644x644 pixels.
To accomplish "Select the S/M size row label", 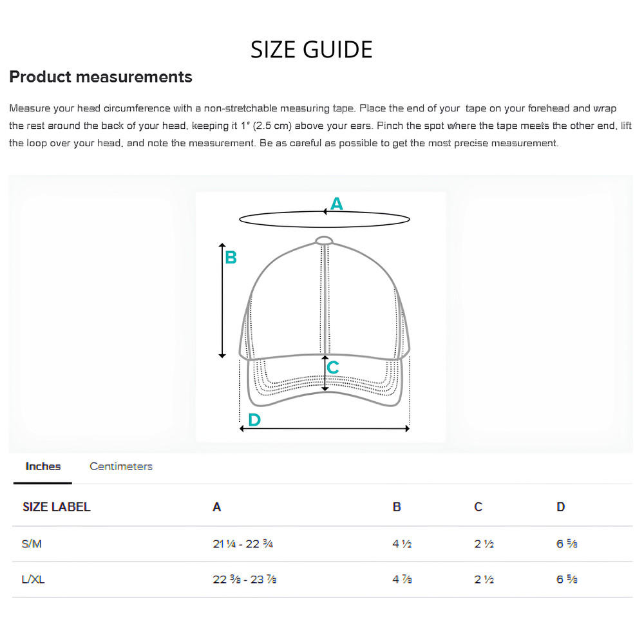I will [32, 544].
